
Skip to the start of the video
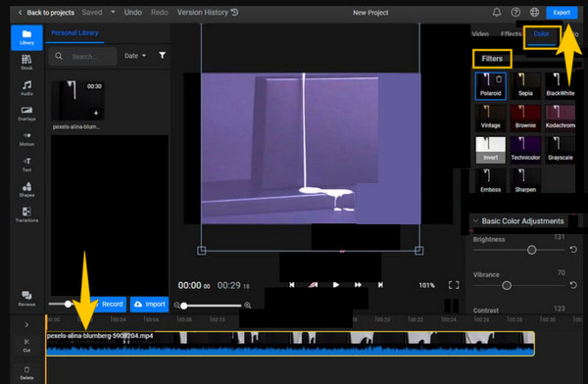coord(292,285)
